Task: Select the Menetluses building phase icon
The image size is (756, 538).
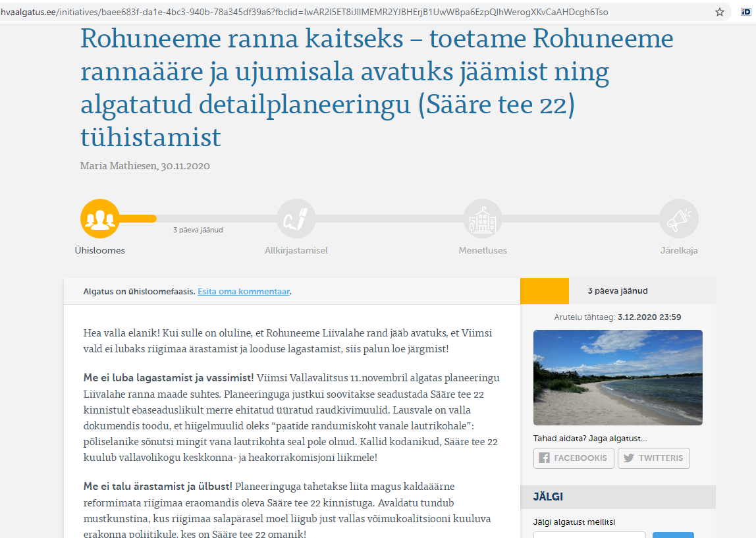Action: click(483, 219)
